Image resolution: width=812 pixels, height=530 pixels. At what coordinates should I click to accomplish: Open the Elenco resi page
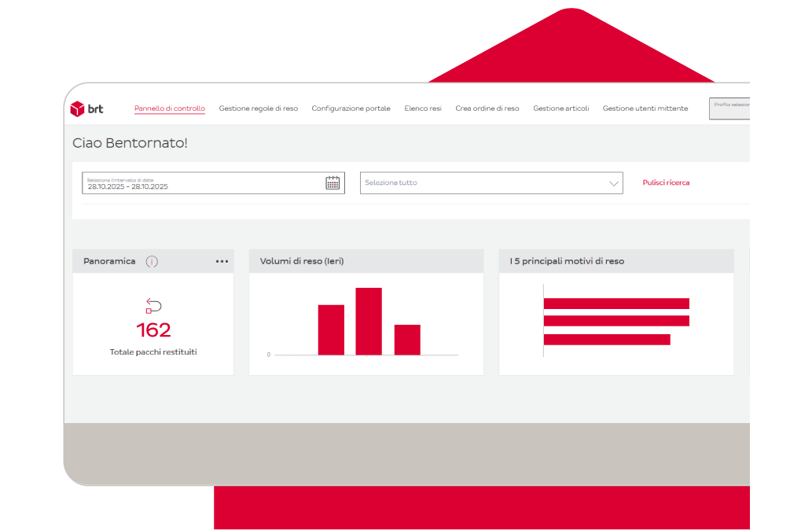pos(423,109)
